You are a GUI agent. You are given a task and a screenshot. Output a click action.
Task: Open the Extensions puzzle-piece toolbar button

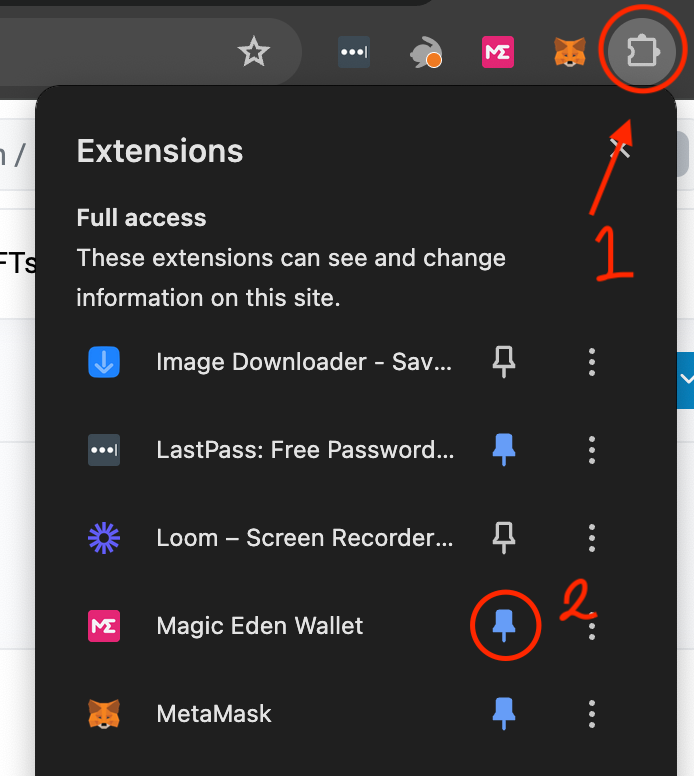click(643, 50)
